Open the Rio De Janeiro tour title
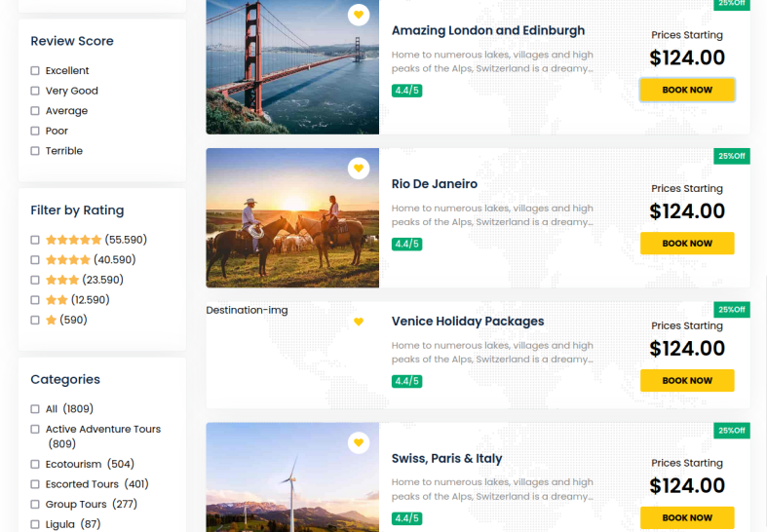The image size is (767, 532). (434, 184)
